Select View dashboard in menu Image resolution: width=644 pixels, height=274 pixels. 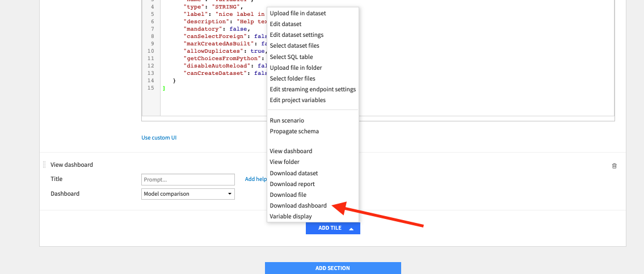coord(291,151)
